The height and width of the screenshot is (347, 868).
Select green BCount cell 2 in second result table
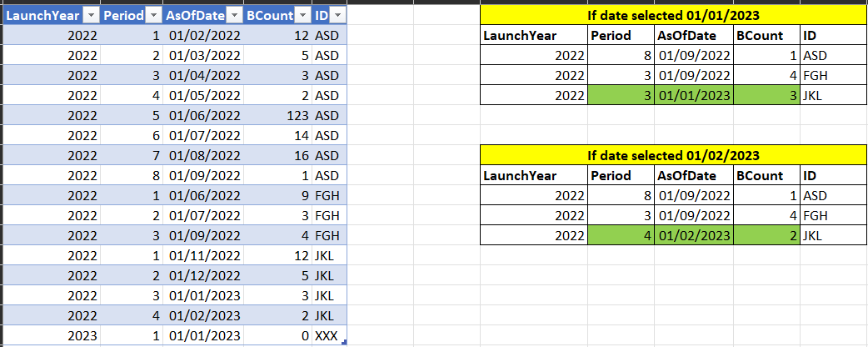tap(766, 235)
